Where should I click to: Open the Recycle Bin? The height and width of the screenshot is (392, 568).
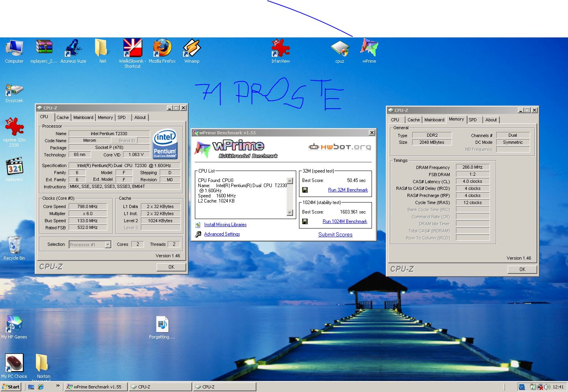14,245
